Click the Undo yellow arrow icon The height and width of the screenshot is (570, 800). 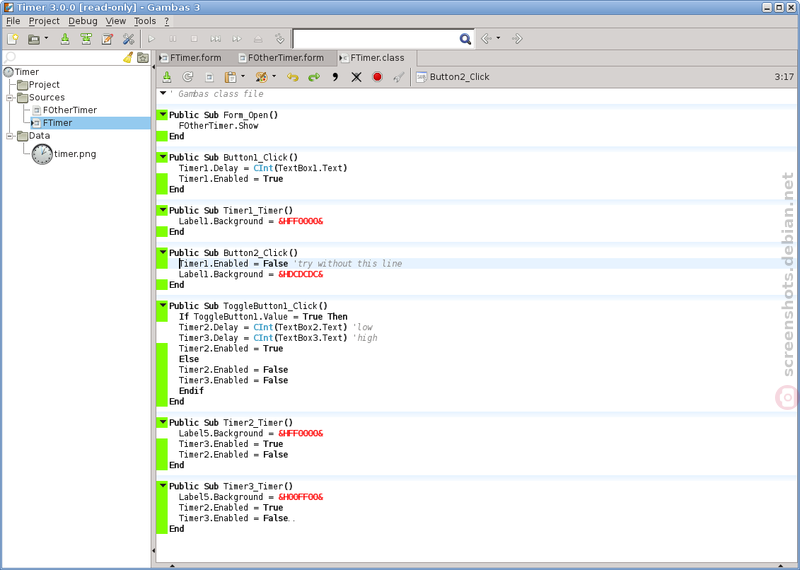click(x=292, y=77)
